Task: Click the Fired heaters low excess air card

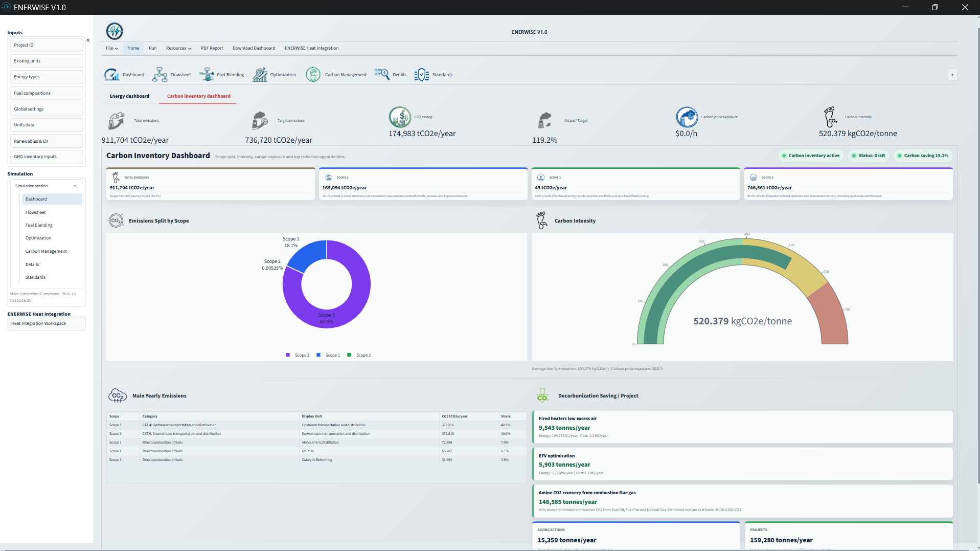Action: click(742, 427)
